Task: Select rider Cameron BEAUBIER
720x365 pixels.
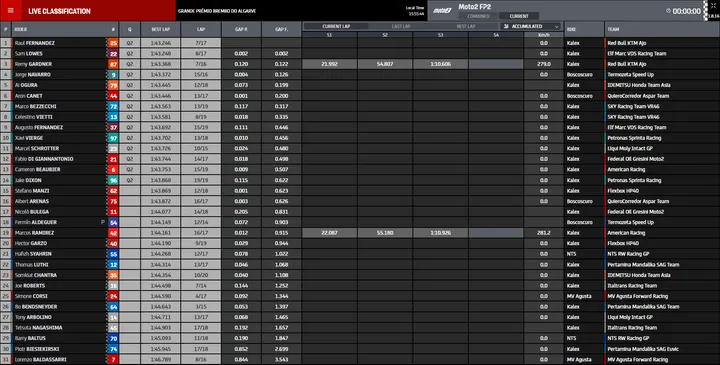Action: 38,169
